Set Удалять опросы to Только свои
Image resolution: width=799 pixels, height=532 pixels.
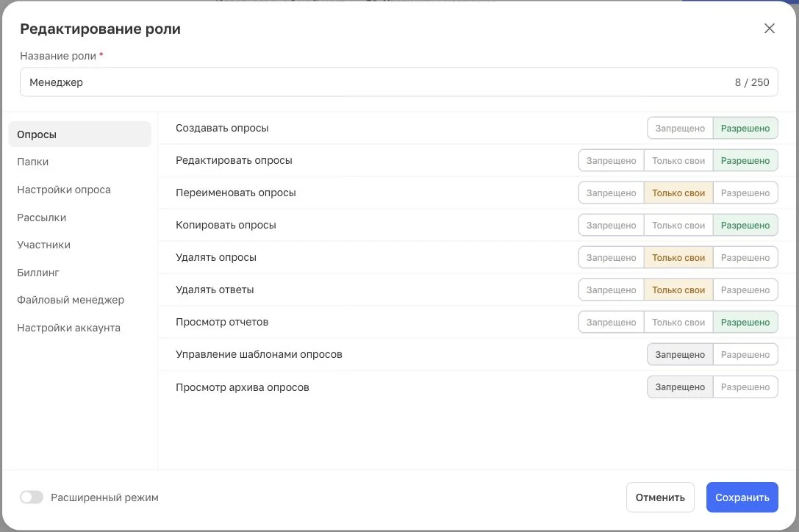[678, 257]
